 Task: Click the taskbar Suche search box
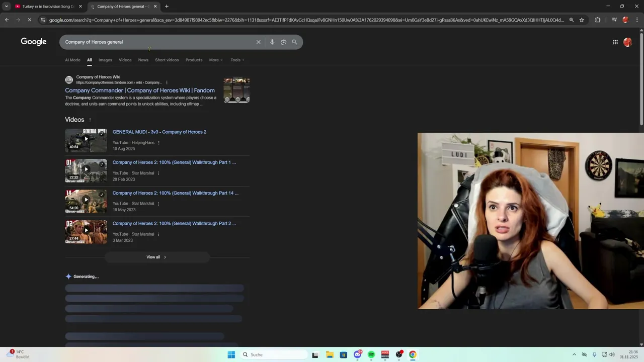pyautogui.click(x=274, y=354)
